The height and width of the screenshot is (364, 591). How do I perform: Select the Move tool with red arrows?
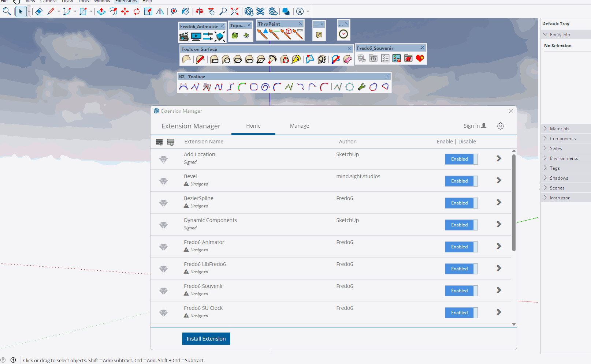125,11
